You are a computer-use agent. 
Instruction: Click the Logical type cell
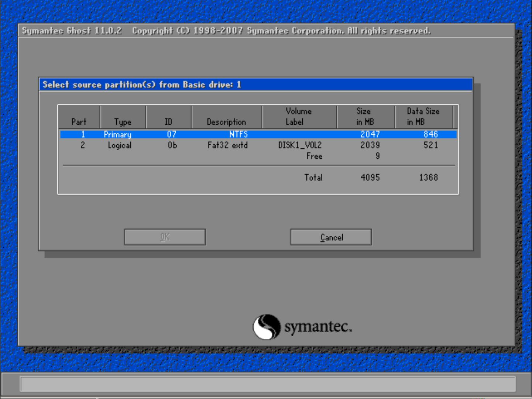pyautogui.click(x=120, y=145)
